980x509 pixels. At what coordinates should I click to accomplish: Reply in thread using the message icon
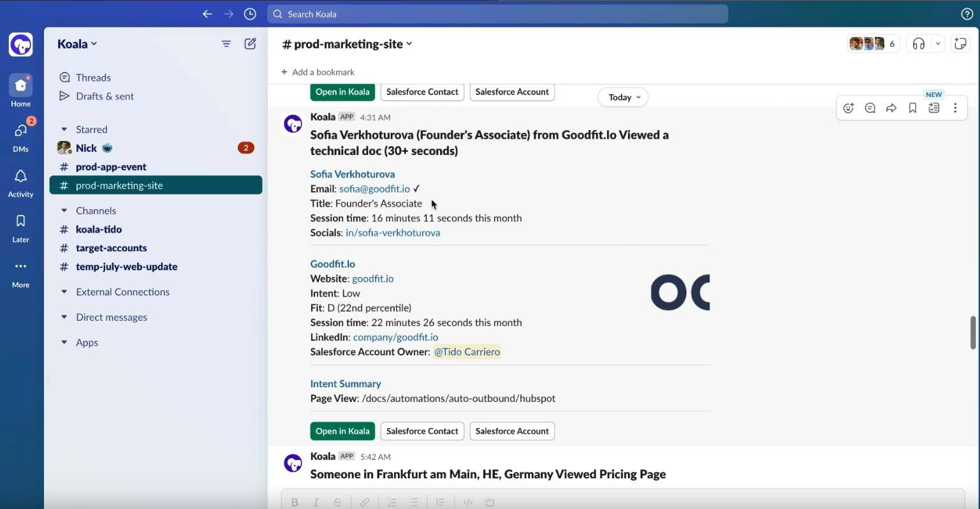(x=870, y=108)
